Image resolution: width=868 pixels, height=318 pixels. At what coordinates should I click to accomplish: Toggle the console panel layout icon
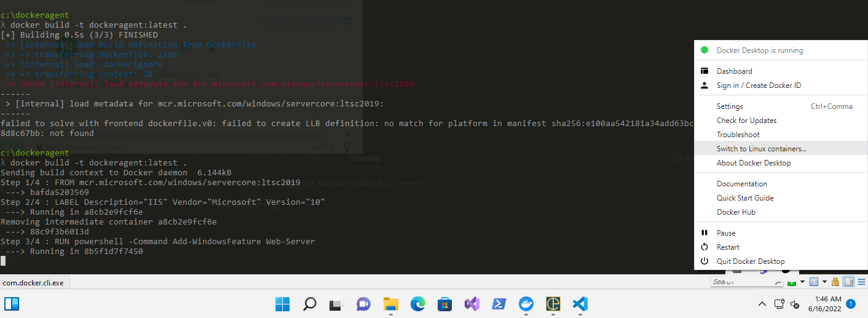coord(848,282)
